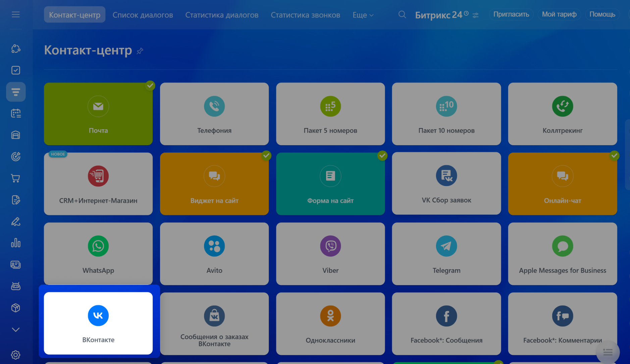Open CRM+Интернет-Магазин tile
Viewport: 630px width, 364px height.
pyautogui.click(x=98, y=184)
